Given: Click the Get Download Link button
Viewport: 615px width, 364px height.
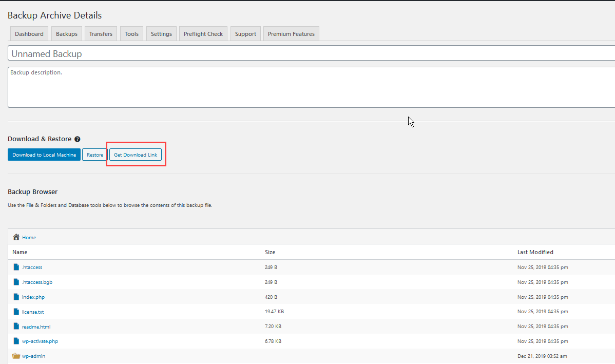Looking at the screenshot, I should tap(136, 154).
